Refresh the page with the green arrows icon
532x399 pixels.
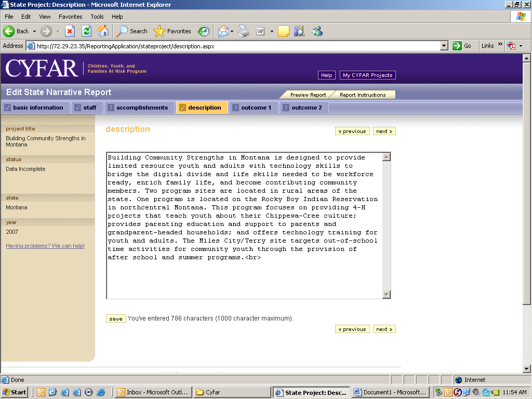tap(87, 31)
